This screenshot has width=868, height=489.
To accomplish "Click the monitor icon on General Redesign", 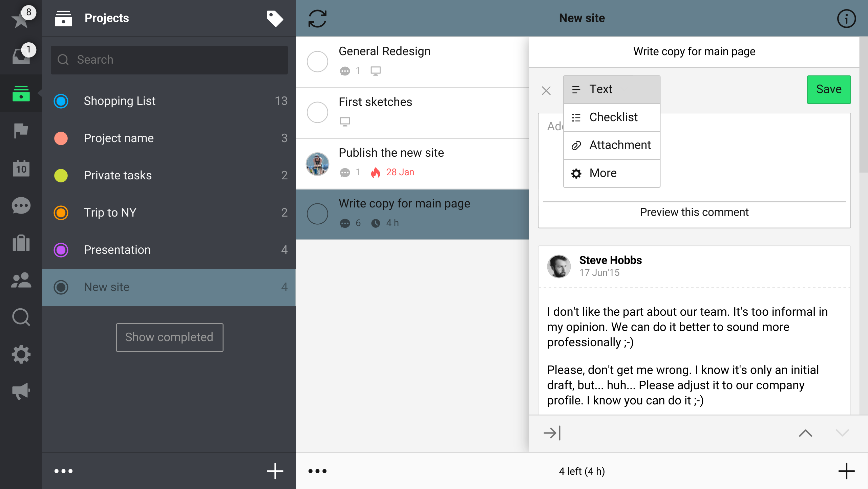I will tap(375, 71).
